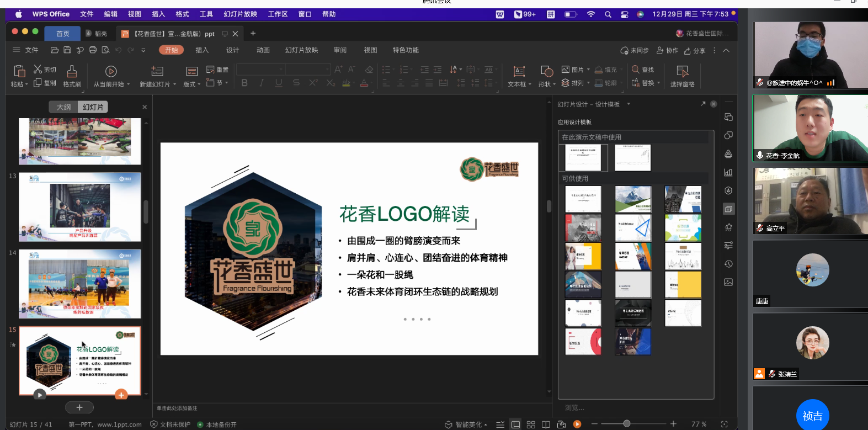The width and height of the screenshot is (868, 430).
Task: Open the Selection Pane (选择窗格) tool
Action: [x=682, y=72]
